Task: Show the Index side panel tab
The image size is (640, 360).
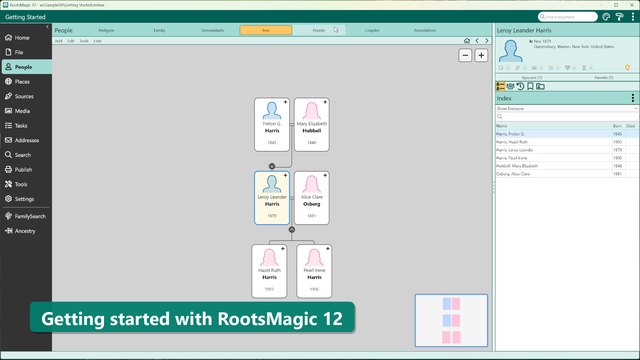Action: (x=500, y=86)
